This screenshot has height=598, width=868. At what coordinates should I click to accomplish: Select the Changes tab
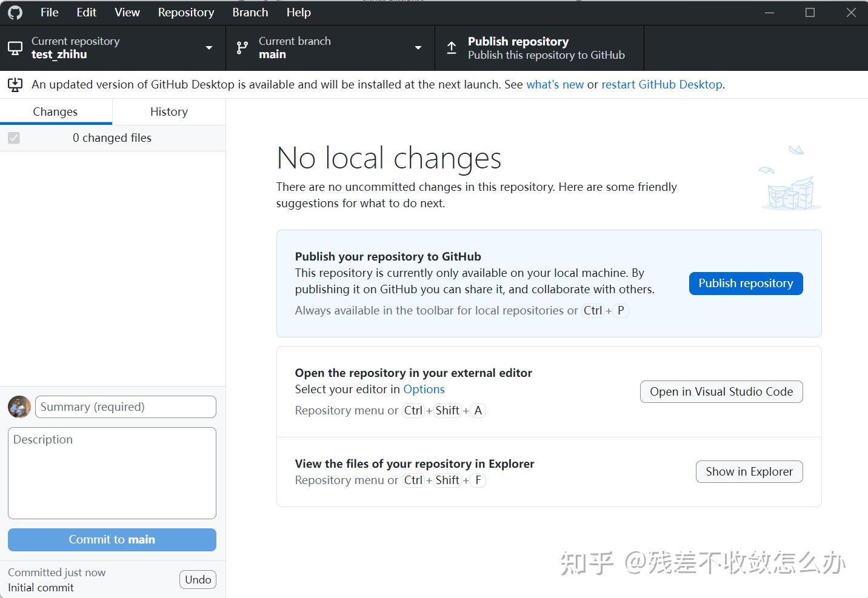pyautogui.click(x=55, y=111)
